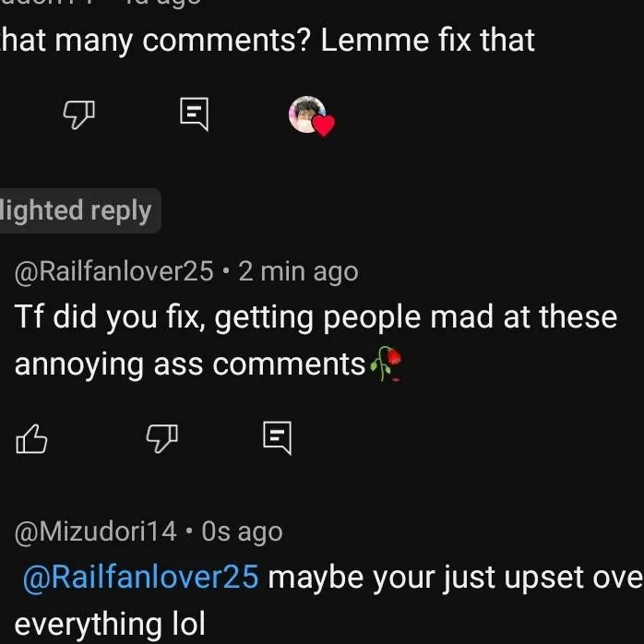Tap the 'everything lol' line of text
644x644 pixels.
coord(109,624)
